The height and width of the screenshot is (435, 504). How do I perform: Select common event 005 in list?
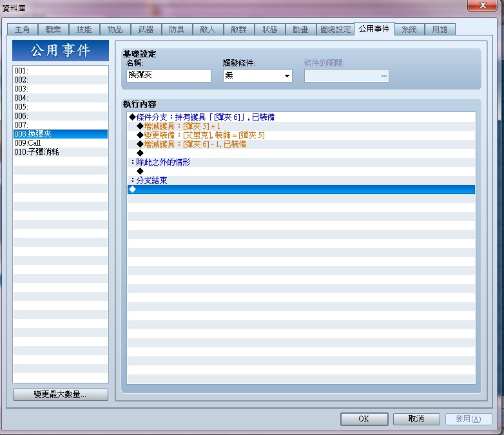pyautogui.click(x=61, y=107)
